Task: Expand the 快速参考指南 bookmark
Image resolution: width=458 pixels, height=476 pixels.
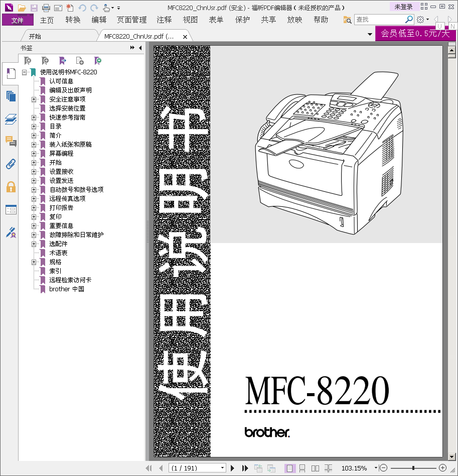Action: (34, 117)
